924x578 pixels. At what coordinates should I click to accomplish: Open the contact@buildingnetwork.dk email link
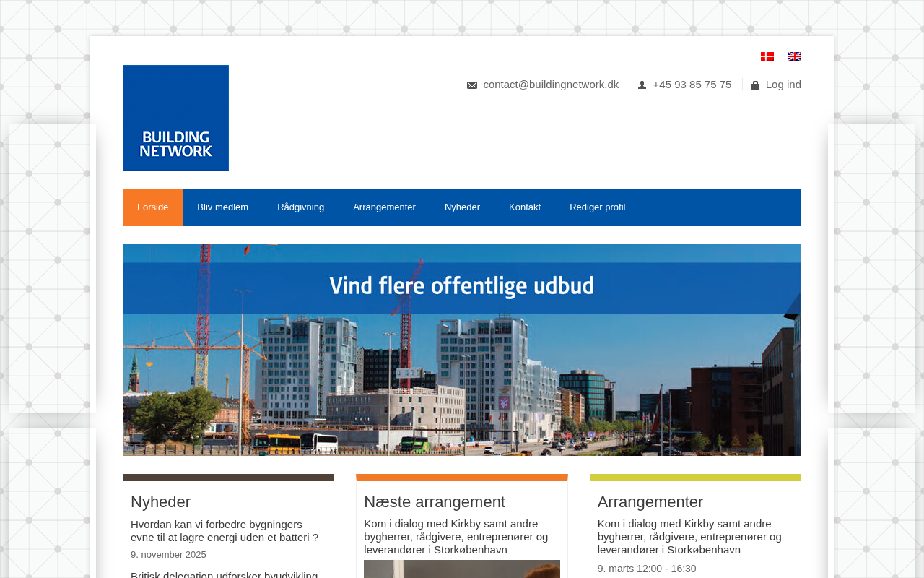551,85
